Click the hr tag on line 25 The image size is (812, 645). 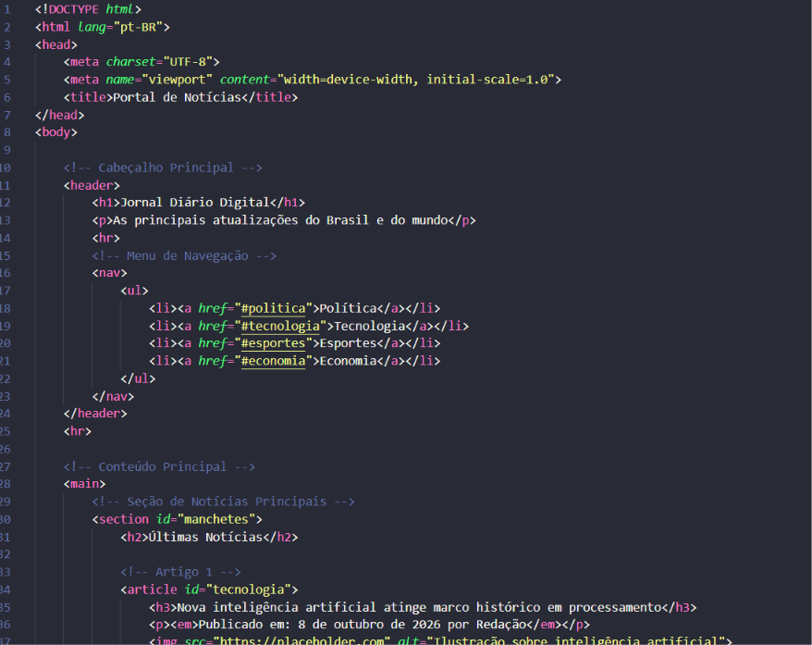click(77, 431)
